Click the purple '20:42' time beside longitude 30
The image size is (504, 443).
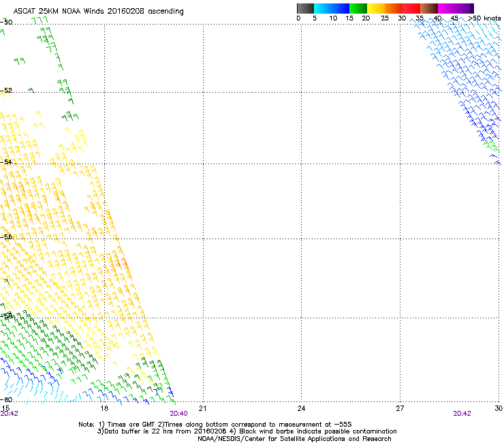[462, 414]
